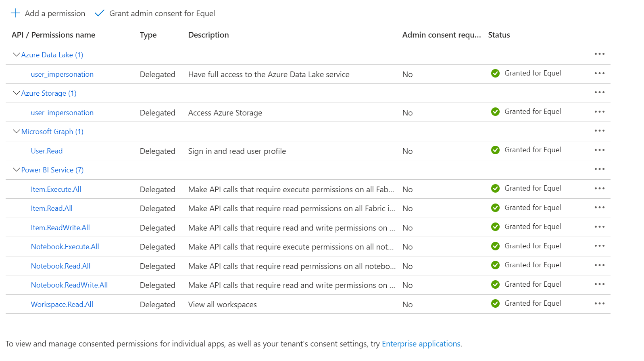Viewport: 644px width, 361px height.
Task: Open more options for the Notebook.ReadWrite.All row
Action: [599, 284]
